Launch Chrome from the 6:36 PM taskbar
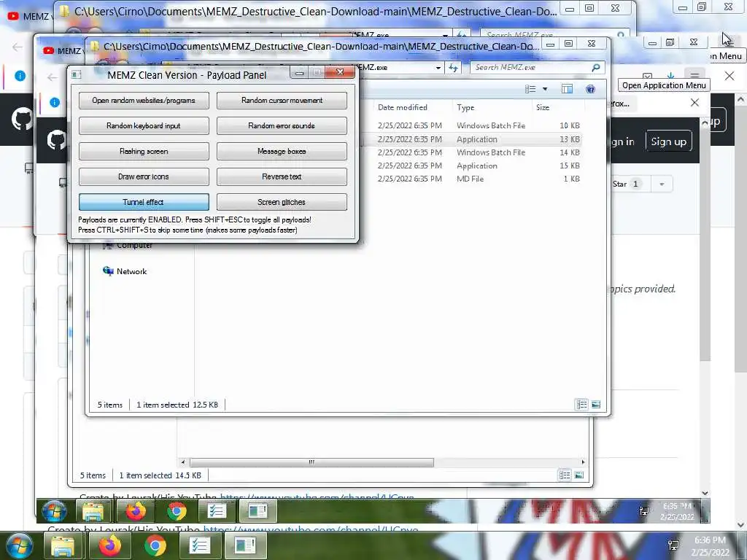The width and height of the screenshot is (747, 560). (x=155, y=546)
